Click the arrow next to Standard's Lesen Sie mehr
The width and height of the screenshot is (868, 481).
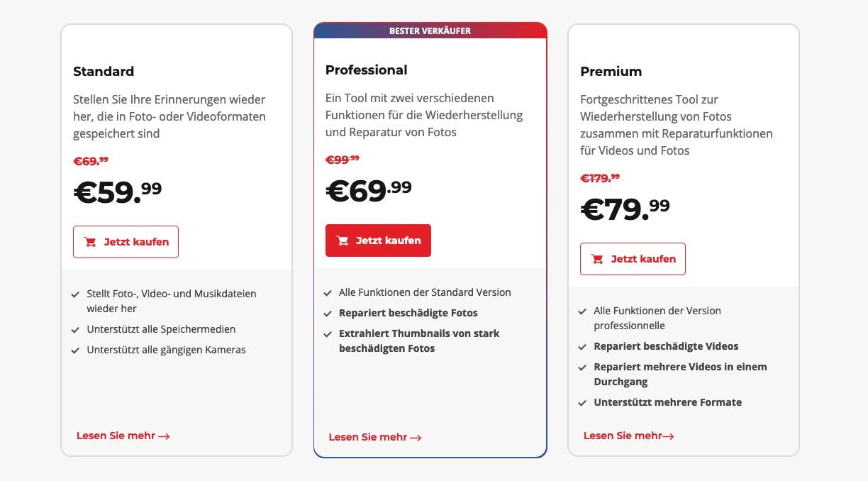tap(164, 436)
